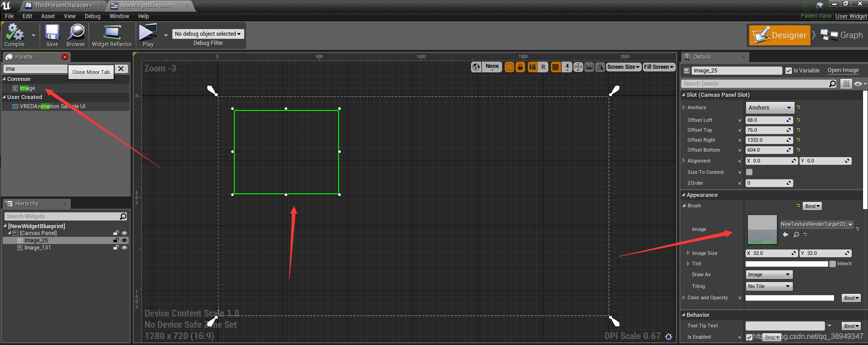Switch to Graph editor mode

click(x=841, y=35)
